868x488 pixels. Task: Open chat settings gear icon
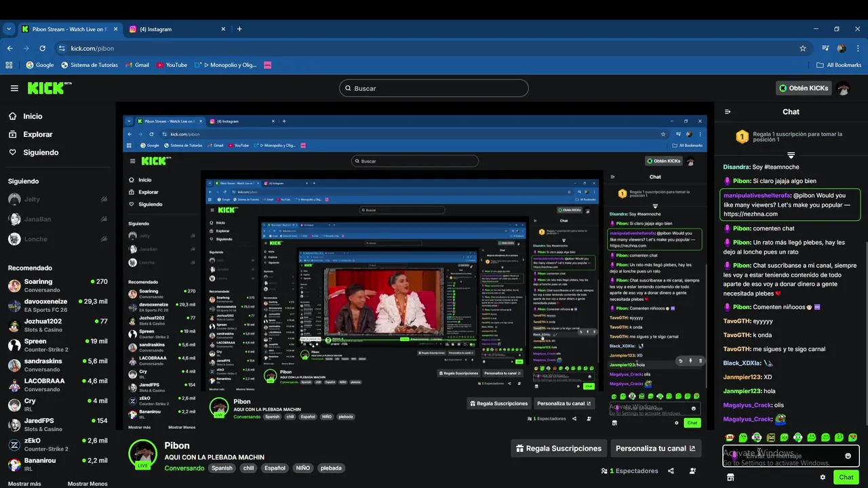tap(823, 477)
